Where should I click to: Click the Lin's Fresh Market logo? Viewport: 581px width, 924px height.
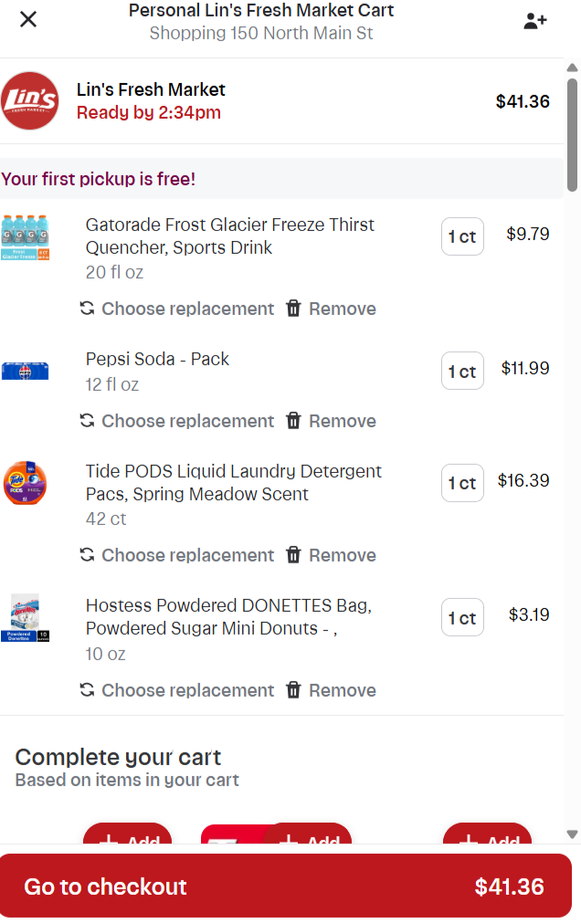coord(30,100)
